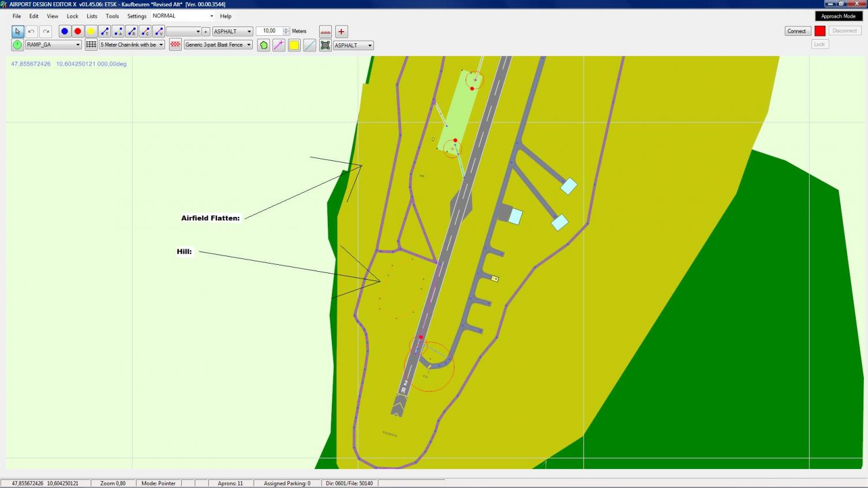Open the Lists menu

pyautogui.click(x=92, y=16)
